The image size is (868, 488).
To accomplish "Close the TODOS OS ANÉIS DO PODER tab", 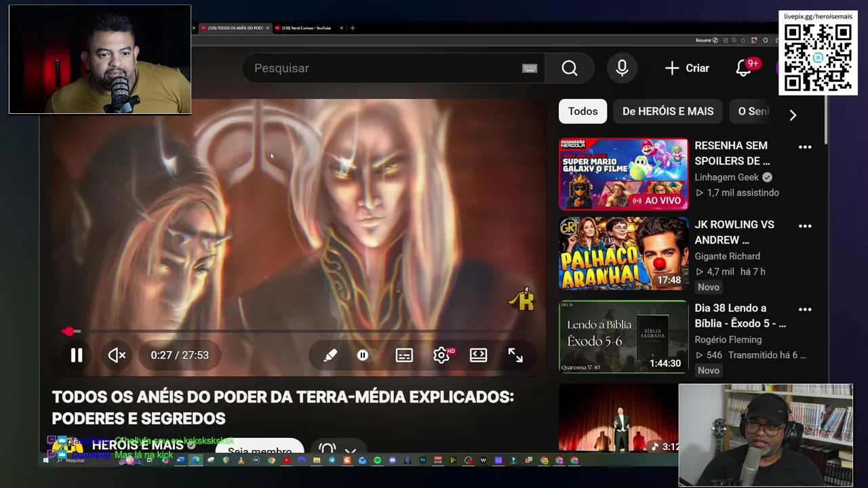I will (267, 28).
